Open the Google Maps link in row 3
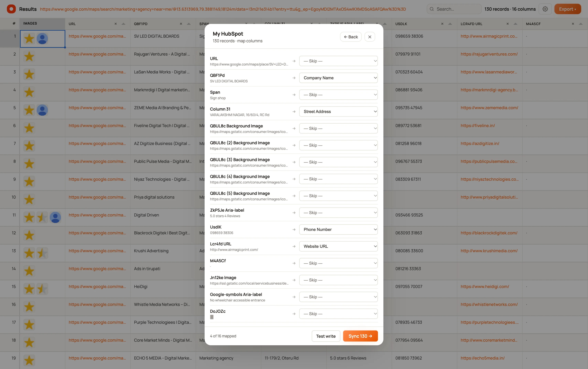The image size is (588, 369). click(x=97, y=72)
